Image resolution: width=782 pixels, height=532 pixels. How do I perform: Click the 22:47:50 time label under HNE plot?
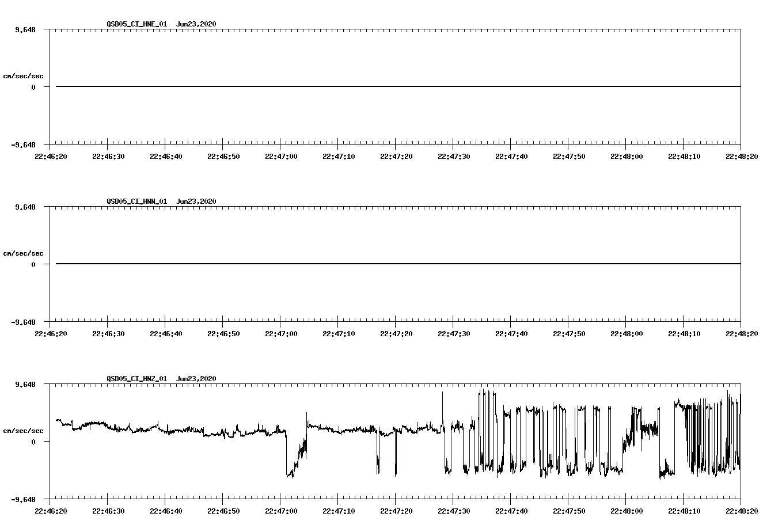click(568, 156)
